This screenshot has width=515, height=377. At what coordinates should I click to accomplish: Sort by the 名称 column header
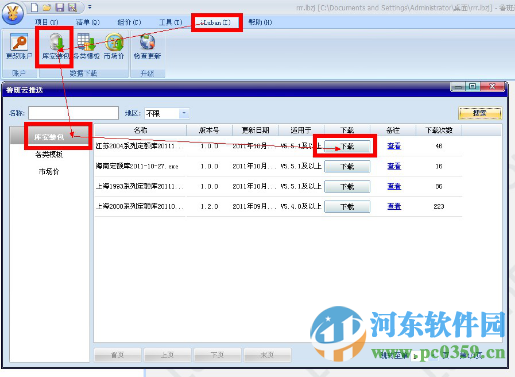click(140, 130)
